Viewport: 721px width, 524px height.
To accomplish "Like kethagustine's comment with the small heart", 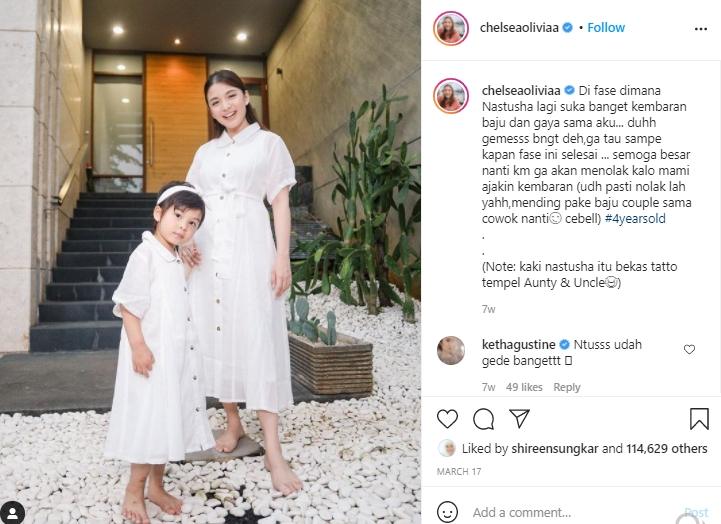I will click(x=689, y=349).
